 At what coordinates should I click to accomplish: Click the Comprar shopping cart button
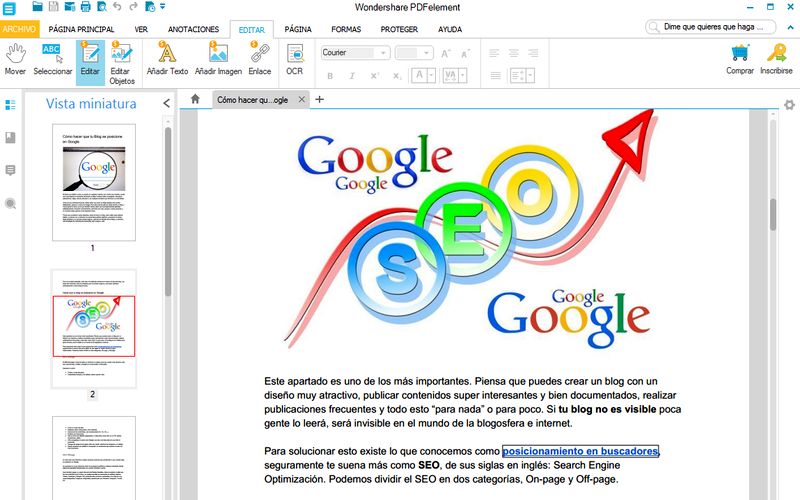click(740, 60)
